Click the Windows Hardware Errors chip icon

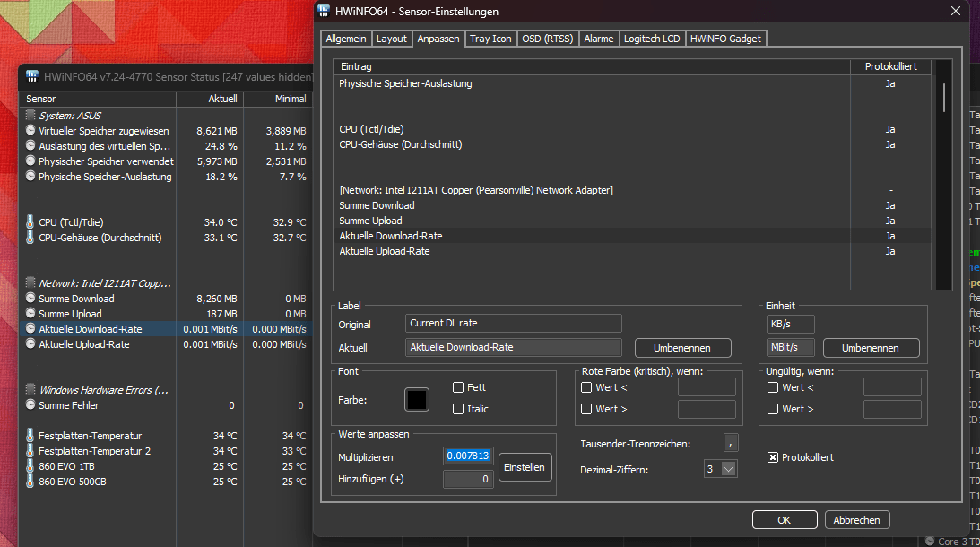coord(30,389)
